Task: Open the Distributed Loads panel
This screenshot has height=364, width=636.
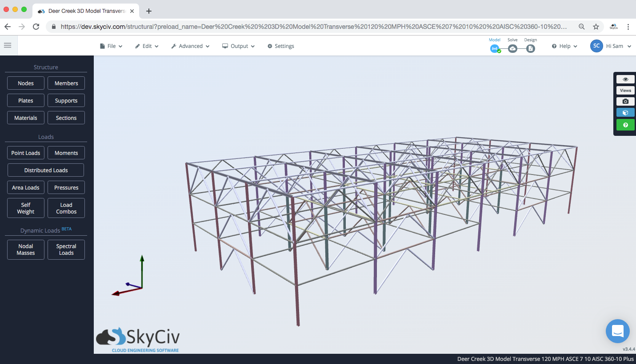Action: (45, 170)
